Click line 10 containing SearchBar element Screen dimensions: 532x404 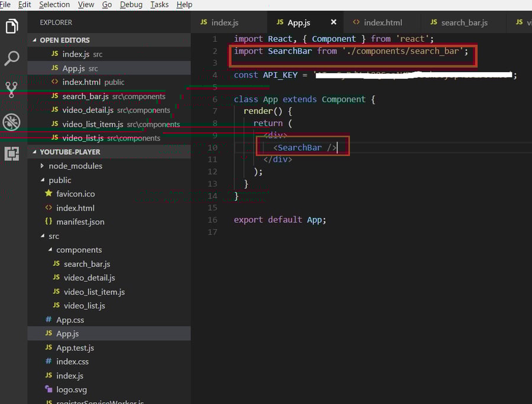(300, 147)
